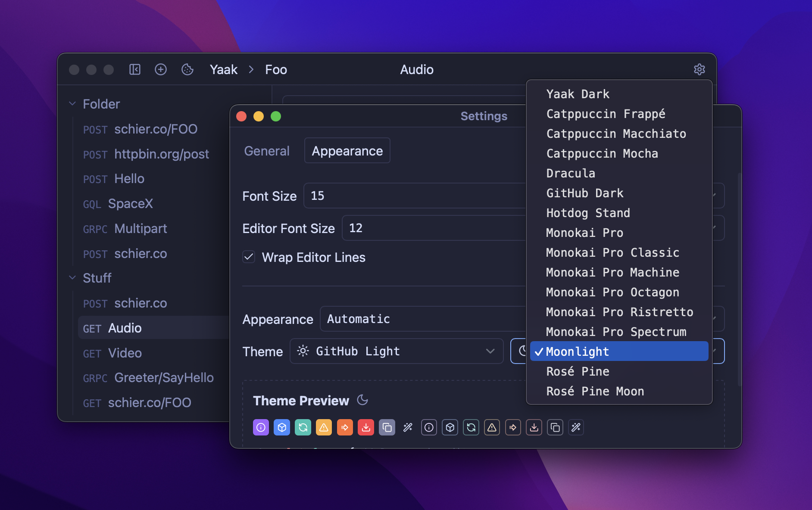Screen dimensions: 812x510
Task: Click the gray filled copy icon button
Action: 387,427
